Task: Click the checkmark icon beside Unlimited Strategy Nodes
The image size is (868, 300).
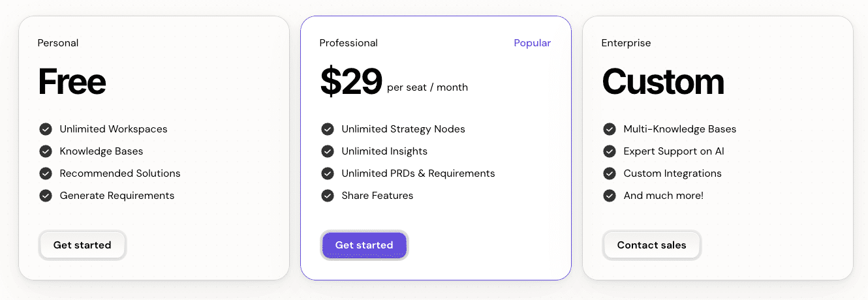Action: tap(328, 129)
